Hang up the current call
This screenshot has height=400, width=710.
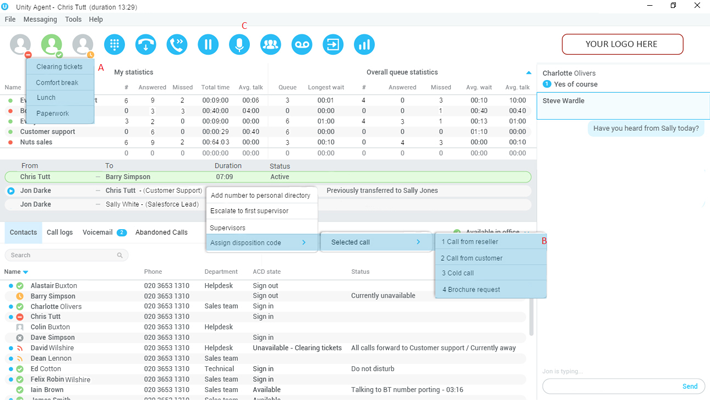[146, 44]
